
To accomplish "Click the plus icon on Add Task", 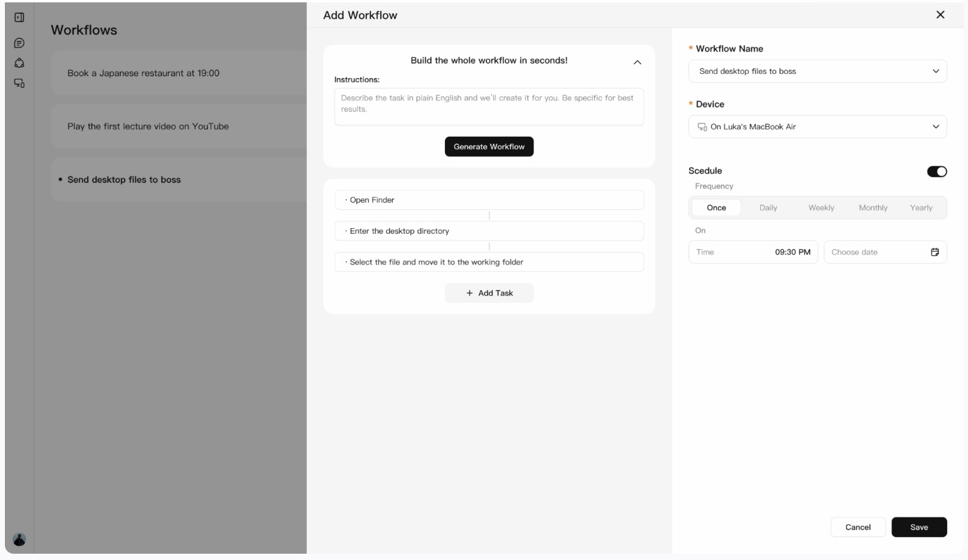I will coord(470,293).
